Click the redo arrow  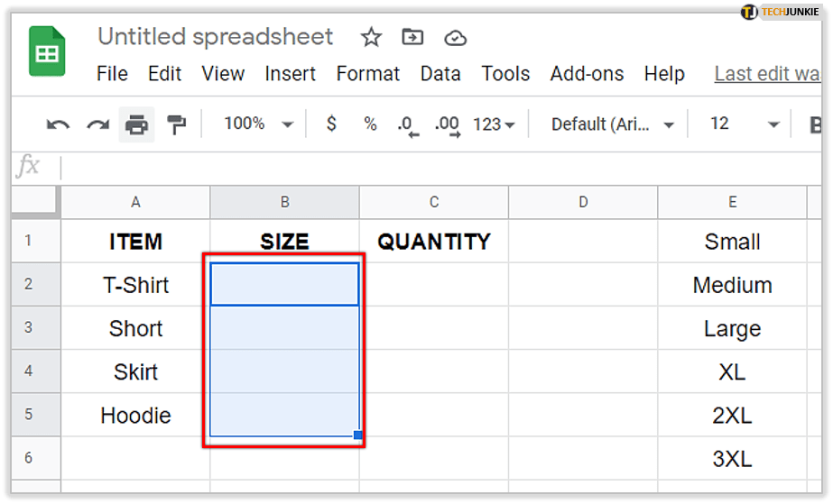coord(97,124)
